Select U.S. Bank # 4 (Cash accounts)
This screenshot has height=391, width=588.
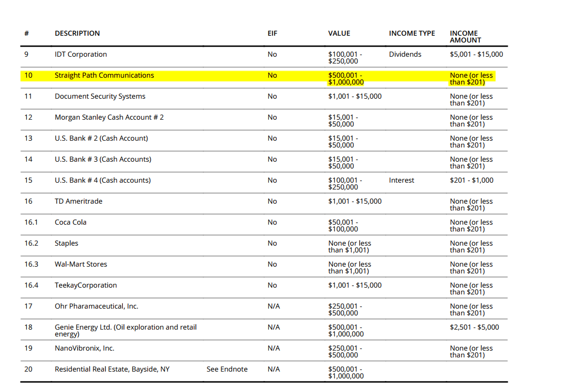click(x=103, y=181)
